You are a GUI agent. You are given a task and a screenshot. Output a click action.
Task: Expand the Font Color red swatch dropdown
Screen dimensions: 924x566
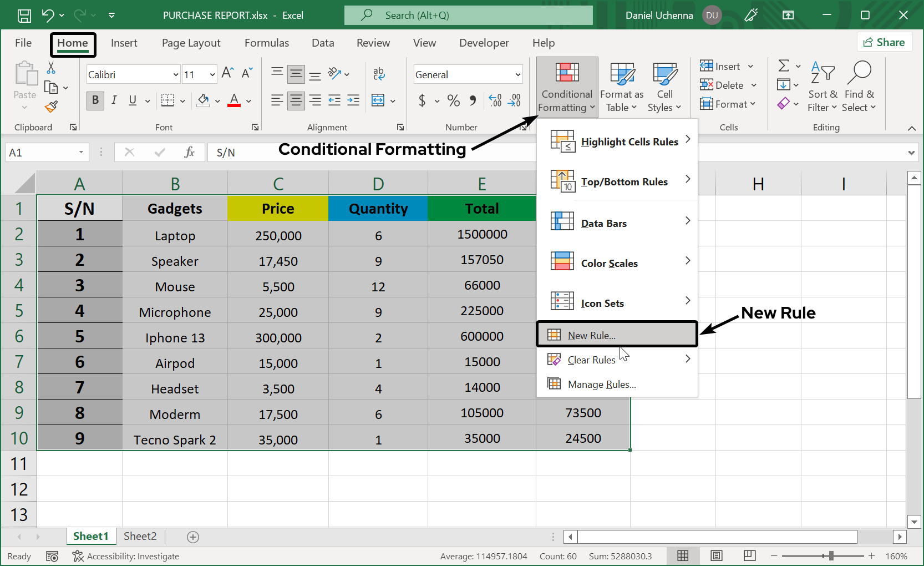tap(248, 100)
